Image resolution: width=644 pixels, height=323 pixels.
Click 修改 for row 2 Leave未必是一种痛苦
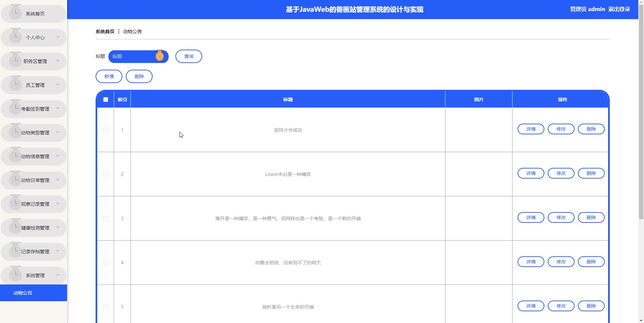pyautogui.click(x=561, y=173)
